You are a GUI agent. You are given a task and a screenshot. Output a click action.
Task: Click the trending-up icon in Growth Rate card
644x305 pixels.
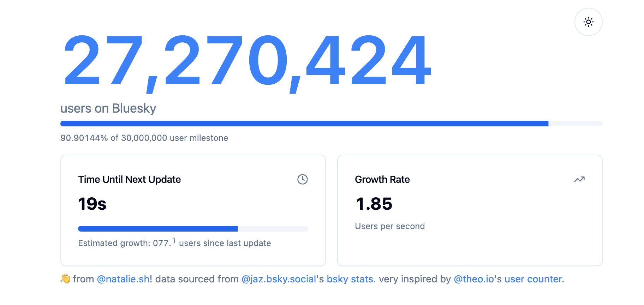click(x=579, y=179)
